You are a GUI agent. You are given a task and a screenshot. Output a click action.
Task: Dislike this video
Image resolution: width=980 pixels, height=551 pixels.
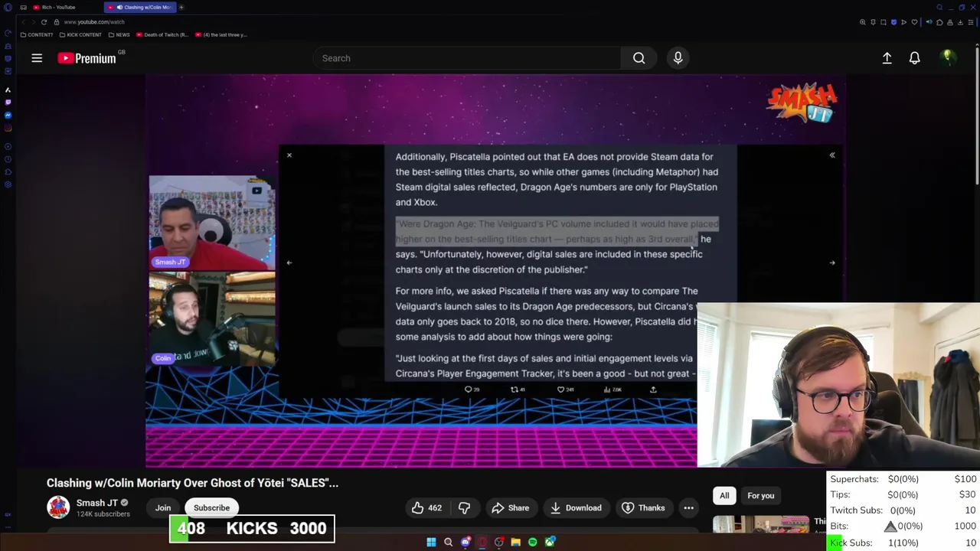pyautogui.click(x=464, y=508)
